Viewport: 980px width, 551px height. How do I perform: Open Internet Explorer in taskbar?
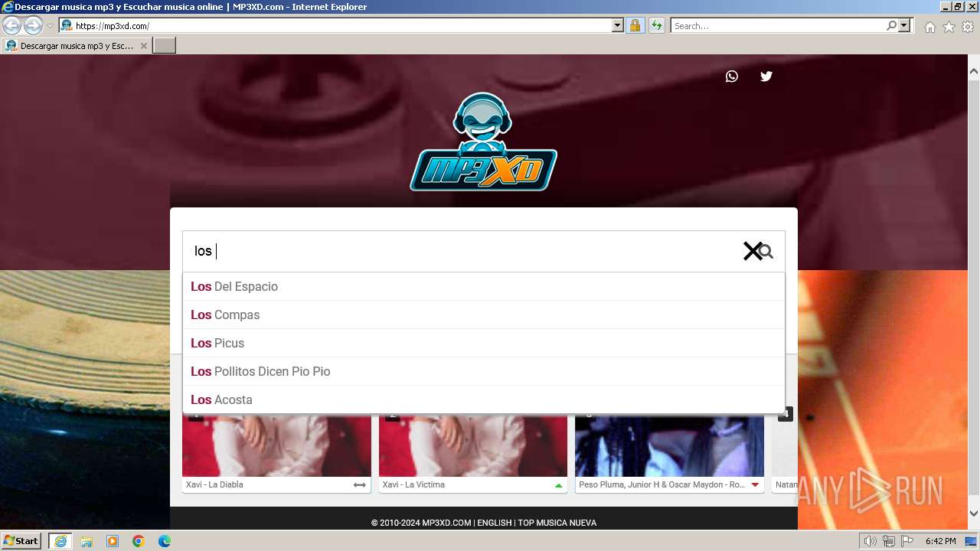(x=60, y=541)
